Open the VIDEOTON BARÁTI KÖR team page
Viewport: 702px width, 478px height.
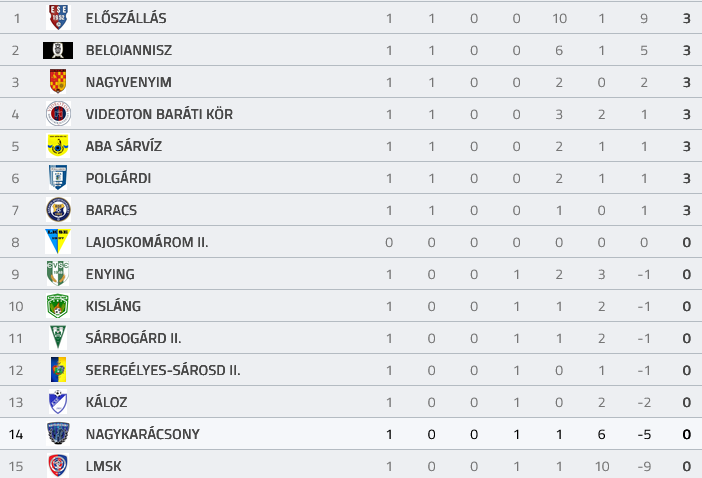[x=159, y=114]
